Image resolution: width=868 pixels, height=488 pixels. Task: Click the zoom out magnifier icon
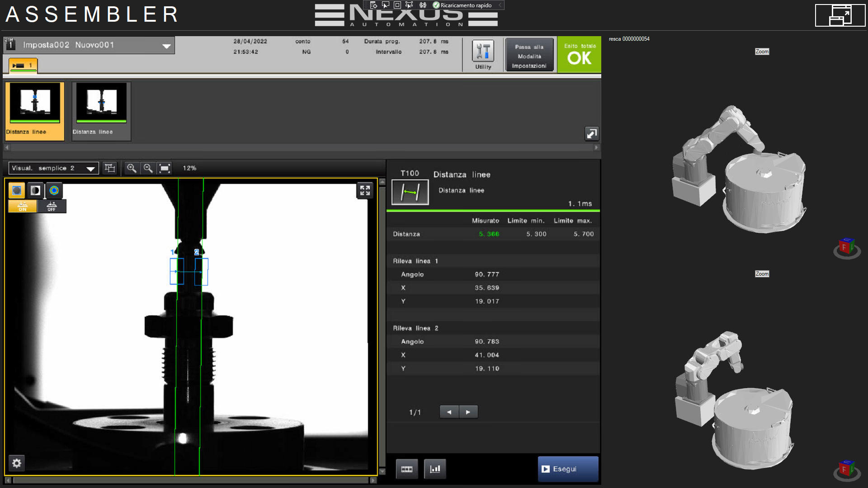point(148,168)
